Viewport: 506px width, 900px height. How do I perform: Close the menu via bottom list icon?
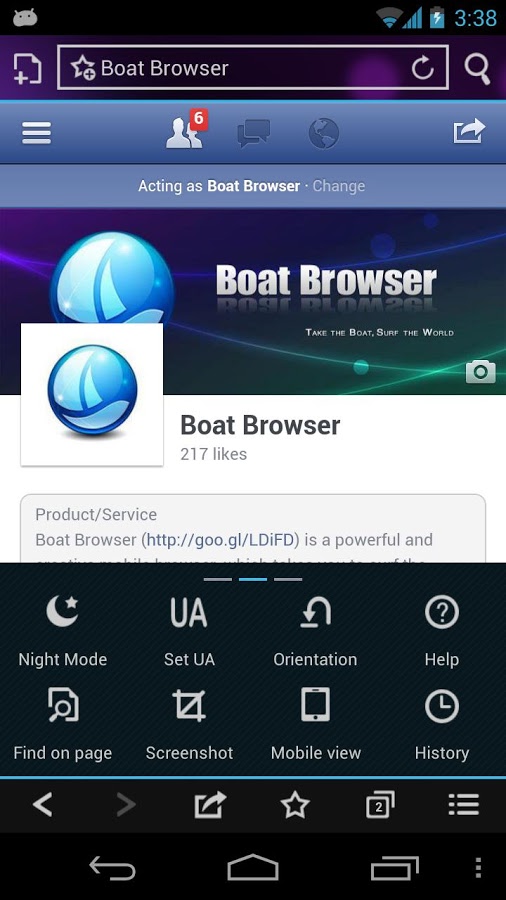pyautogui.click(x=464, y=805)
